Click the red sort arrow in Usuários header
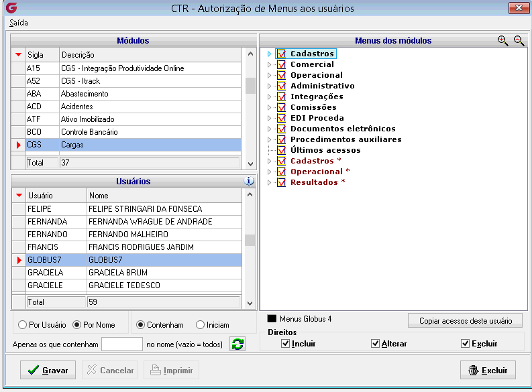532x392 pixels. coord(19,195)
